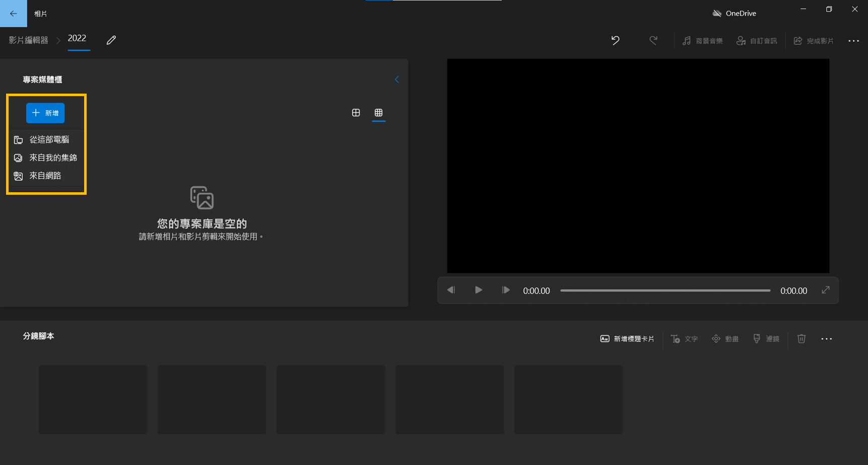
Task: Expand the preview to full screen
Action: (x=826, y=290)
